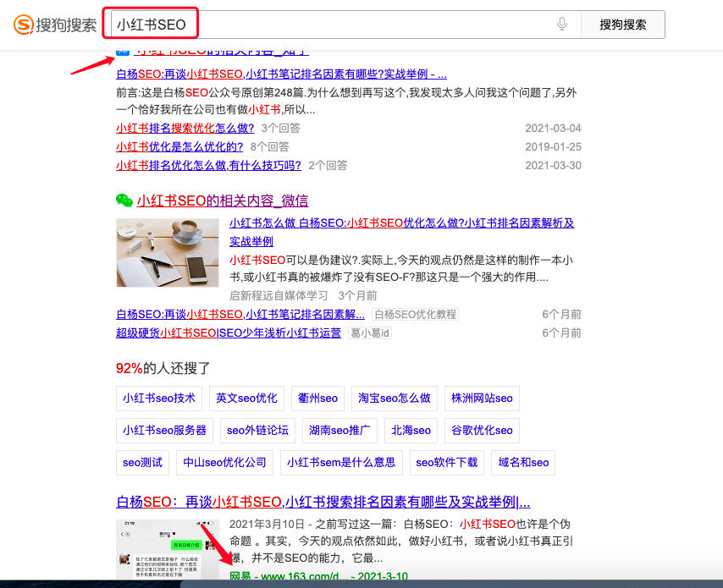The image size is (723, 588).
Task: Click the 葛小葛id source tag
Action: (x=370, y=332)
